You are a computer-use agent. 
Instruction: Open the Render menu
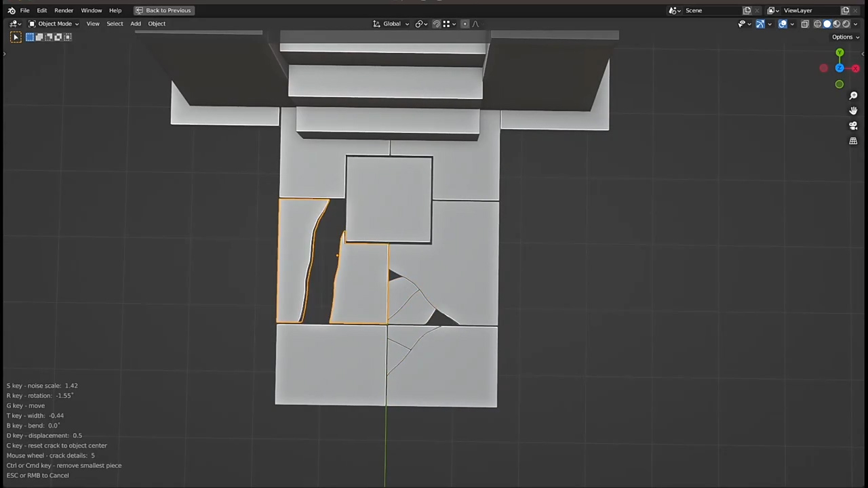click(64, 10)
